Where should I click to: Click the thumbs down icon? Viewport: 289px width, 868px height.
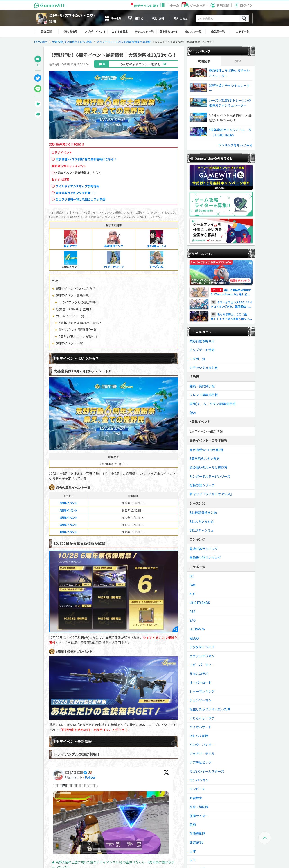[x=38, y=114]
